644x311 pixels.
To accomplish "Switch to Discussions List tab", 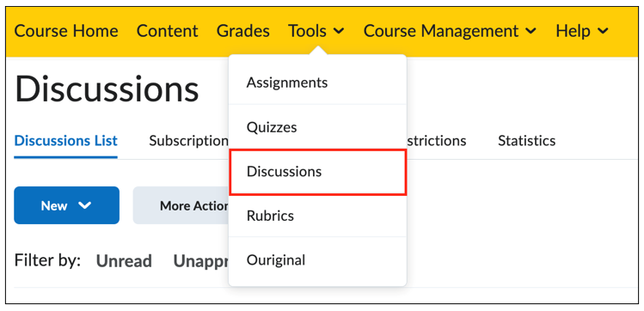I will [x=65, y=141].
